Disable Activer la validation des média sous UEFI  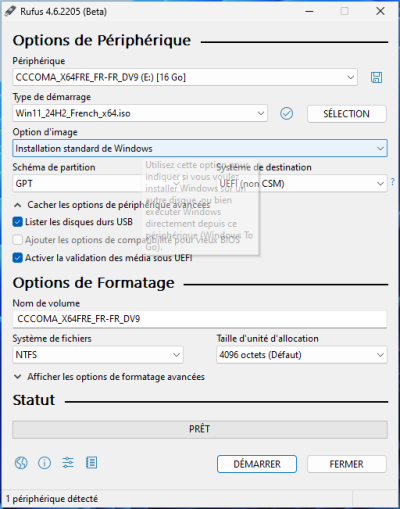17,258
